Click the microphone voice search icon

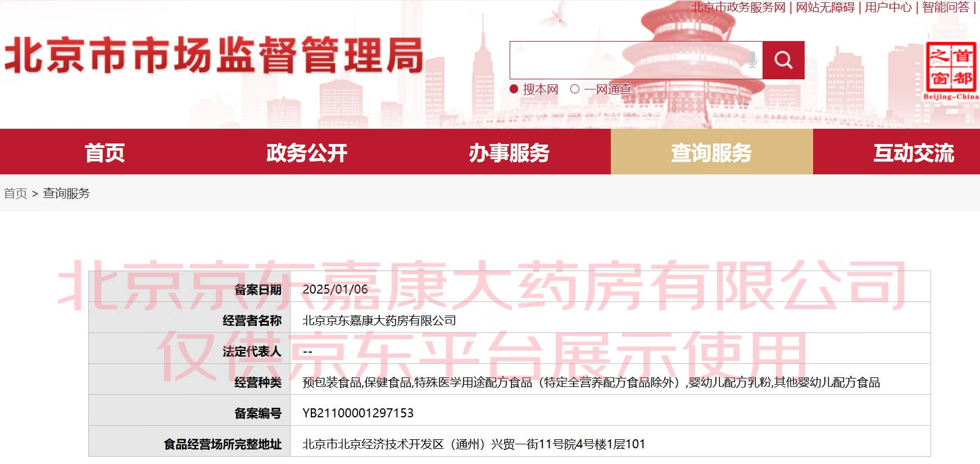pos(752,60)
